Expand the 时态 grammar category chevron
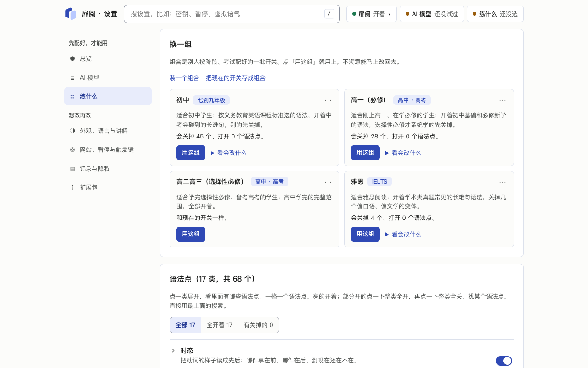The image size is (588, 368). pyautogui.click(x=173, y=351)
